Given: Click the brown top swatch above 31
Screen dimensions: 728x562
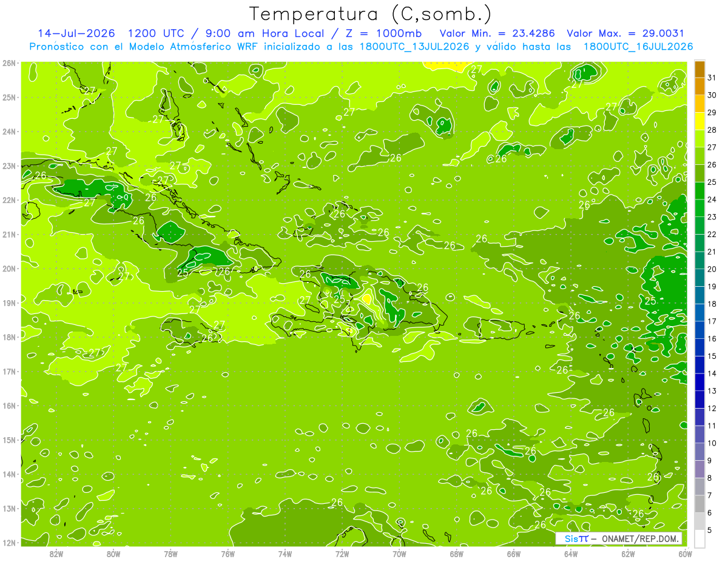Looking at the screenshot, I should click(699, 69).
